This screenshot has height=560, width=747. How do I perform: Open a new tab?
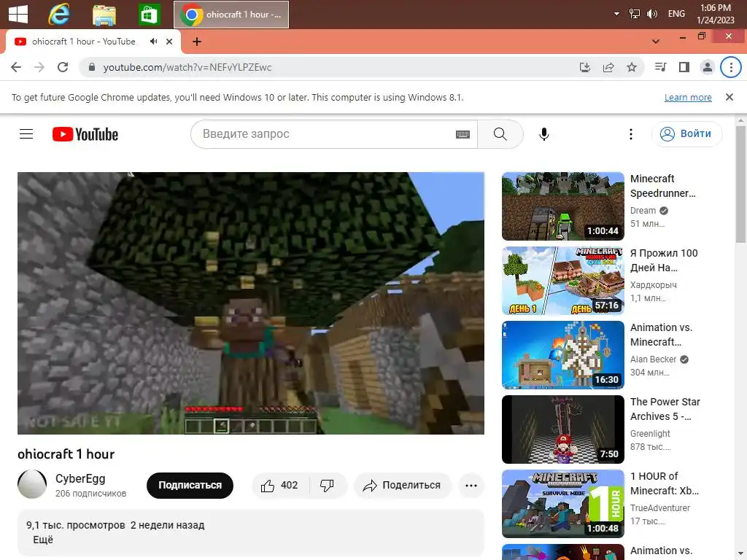click(197, 42)
